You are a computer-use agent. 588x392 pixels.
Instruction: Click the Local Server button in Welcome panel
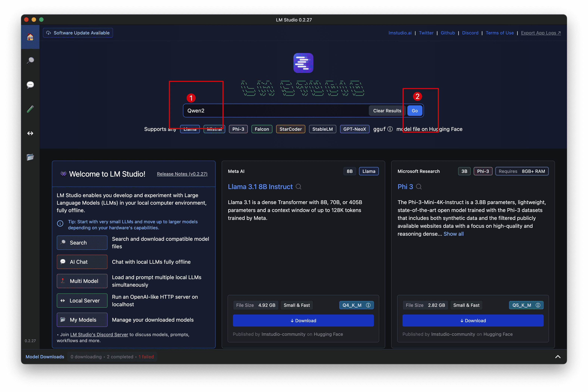(82, 300)
